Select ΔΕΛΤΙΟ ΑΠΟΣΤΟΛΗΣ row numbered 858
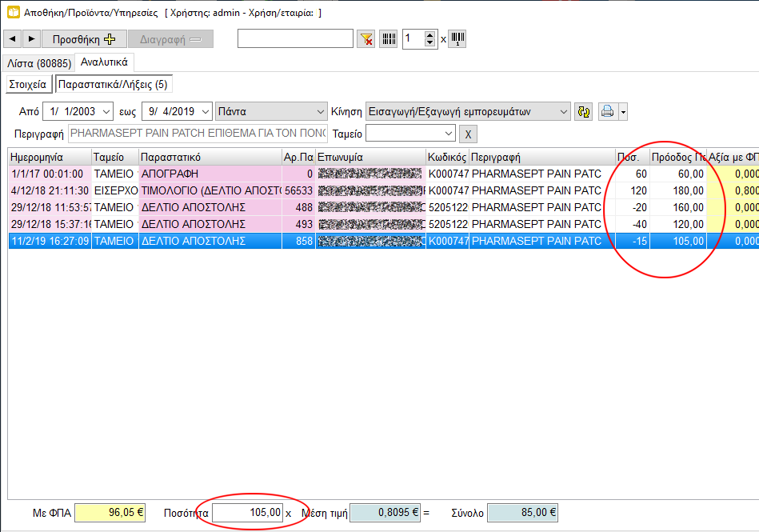The height and width of the screenshot is (532, 759). pyautogui.click(x=383, y=241)
